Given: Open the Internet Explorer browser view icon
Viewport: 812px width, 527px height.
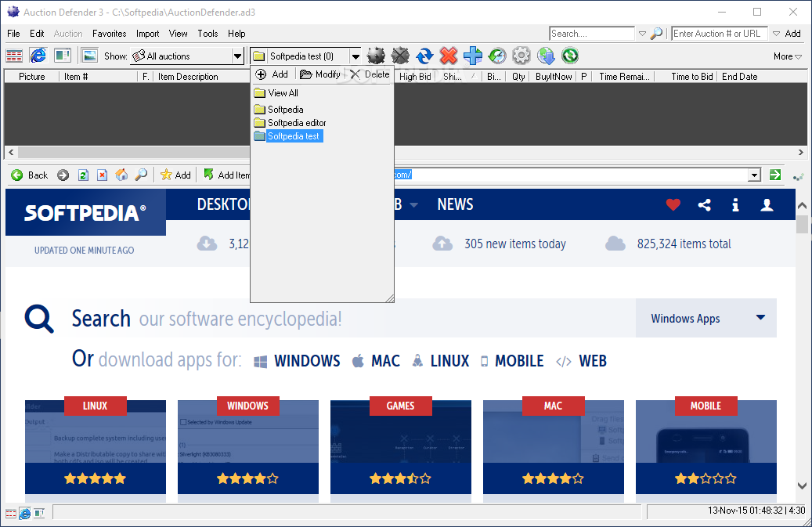Looking at the screenshot, I should tap(38, 56).
